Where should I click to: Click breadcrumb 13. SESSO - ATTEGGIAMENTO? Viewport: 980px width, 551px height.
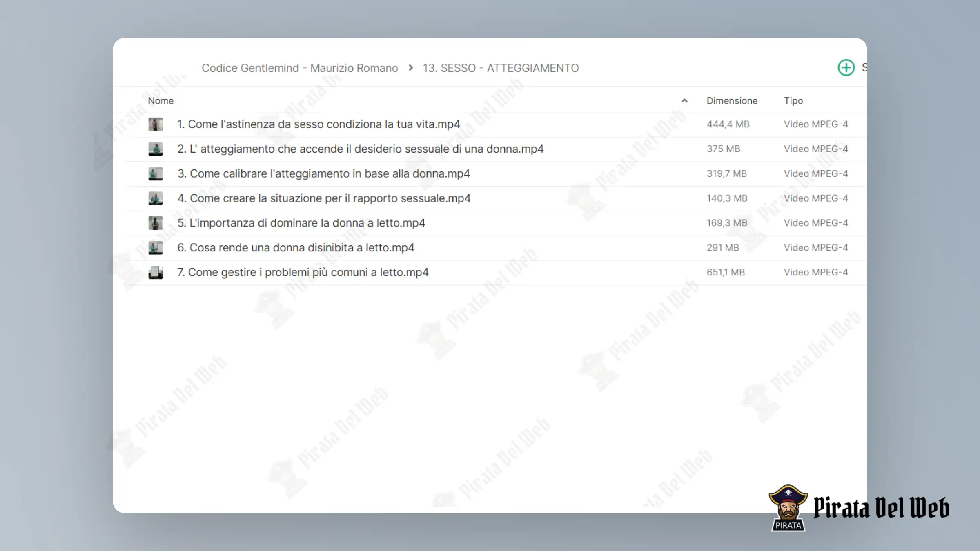(501, 68)
